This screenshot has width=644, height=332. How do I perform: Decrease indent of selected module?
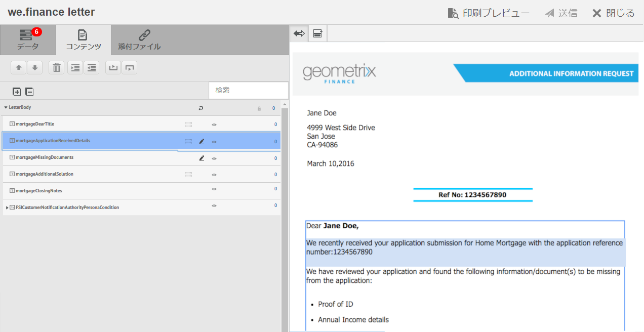91,68
